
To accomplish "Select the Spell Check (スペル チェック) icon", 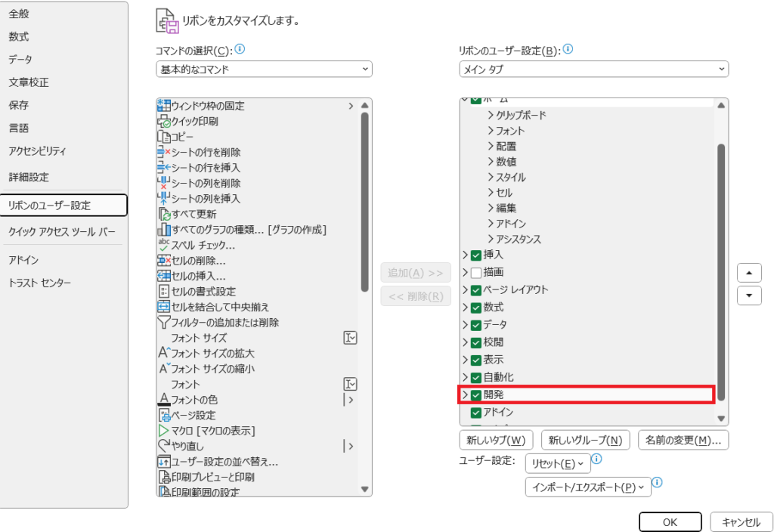I will 163,245.
